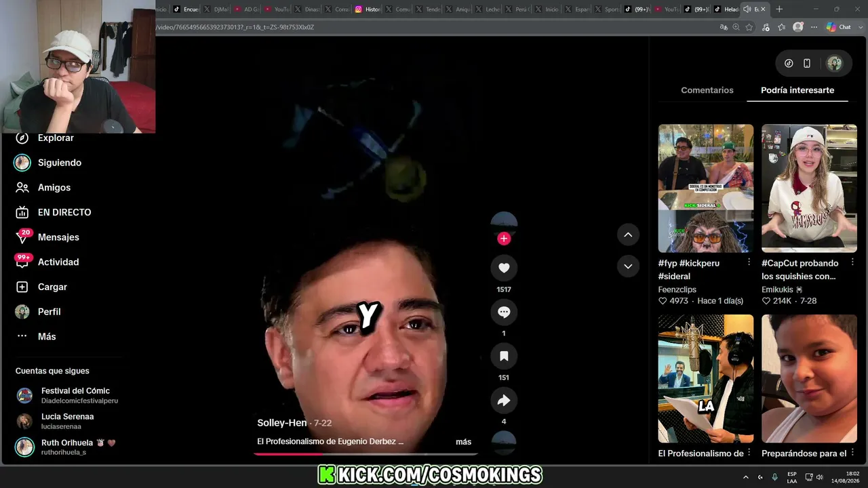
Task: Open the browser translate icon
Action: (724, 27)
